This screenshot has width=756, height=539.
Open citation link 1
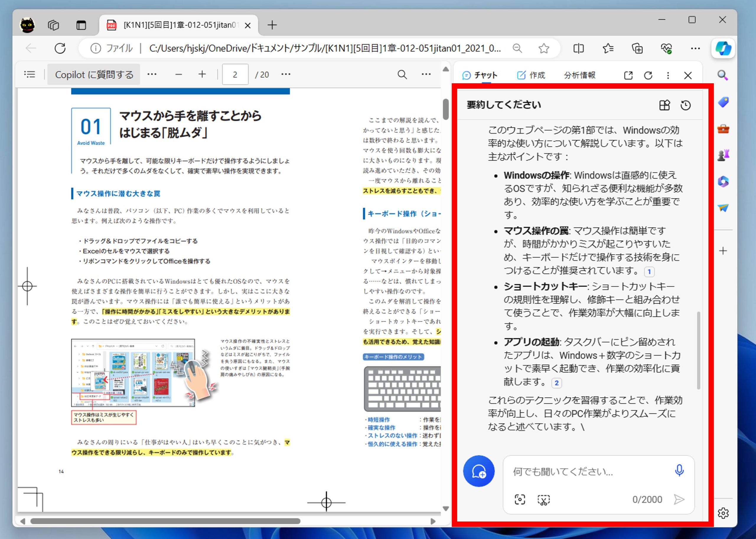coord(649,271)
